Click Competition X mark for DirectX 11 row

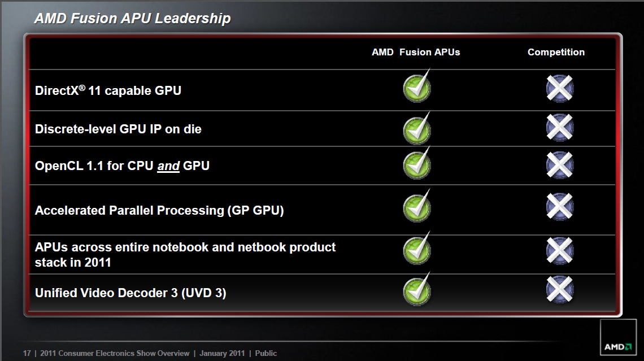click(x=560, y=88)
